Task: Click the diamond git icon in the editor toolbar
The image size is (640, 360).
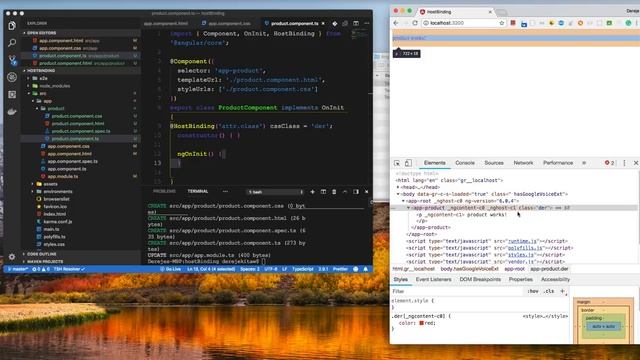Action: tap(335, 23)
